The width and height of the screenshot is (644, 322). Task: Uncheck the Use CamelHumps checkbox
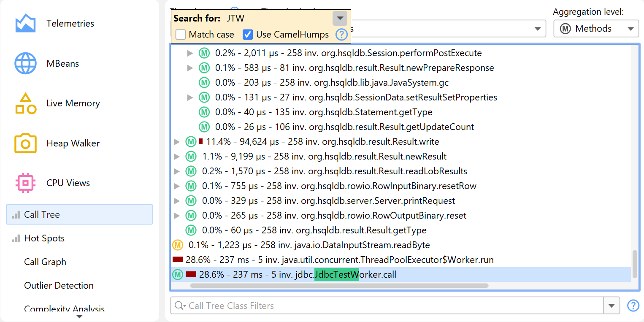click(248, 35)
